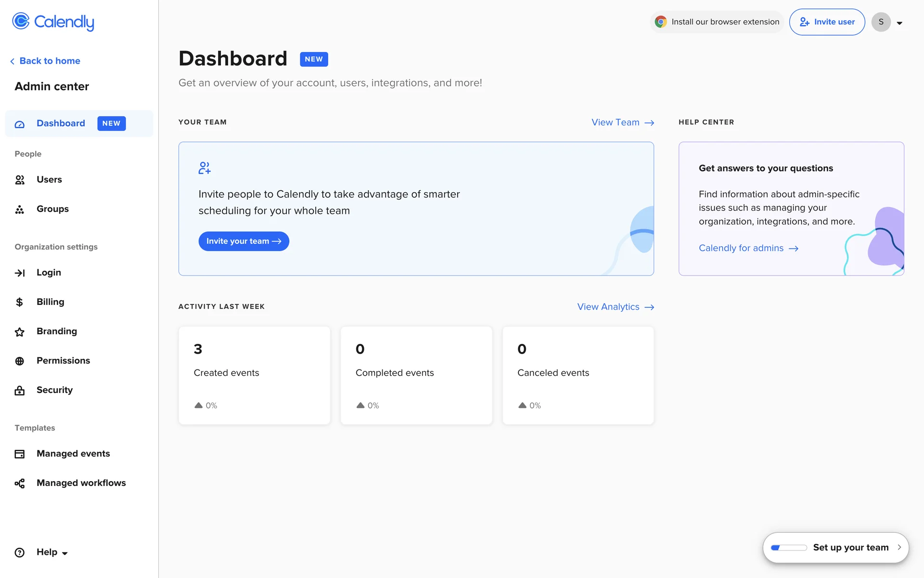Click the team setup progress bar
The width and height of the screenshot is (924, 578).
coord(788,548)
